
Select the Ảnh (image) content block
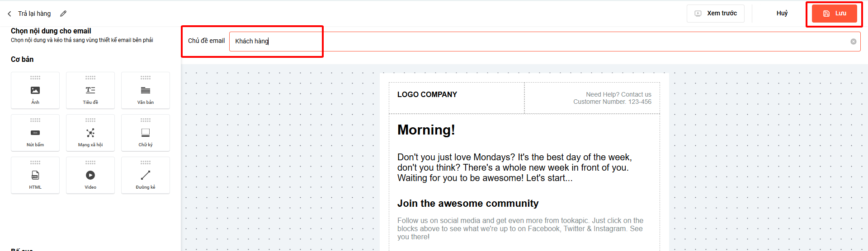point(35,91)
